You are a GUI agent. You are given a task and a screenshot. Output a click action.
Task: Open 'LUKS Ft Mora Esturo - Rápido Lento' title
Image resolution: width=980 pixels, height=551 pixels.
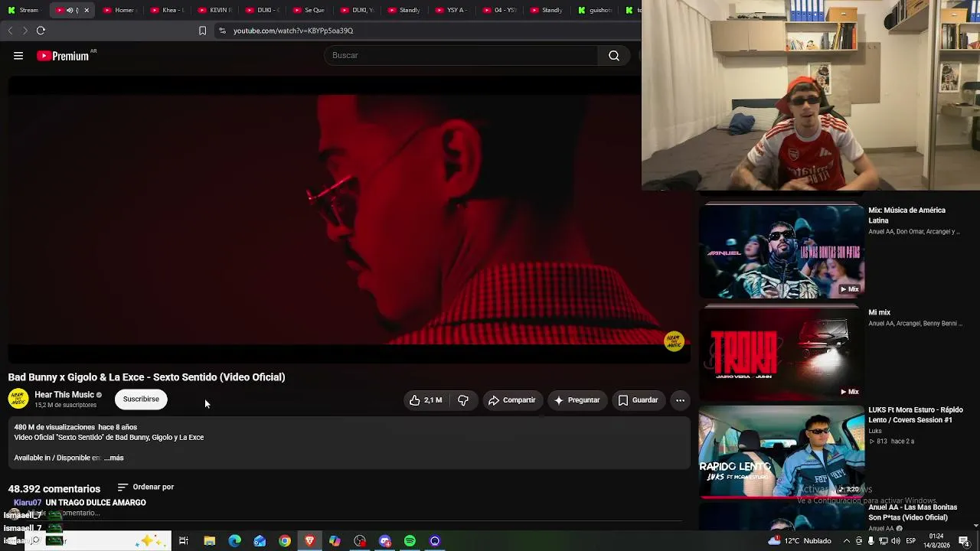tap(916, 415)
